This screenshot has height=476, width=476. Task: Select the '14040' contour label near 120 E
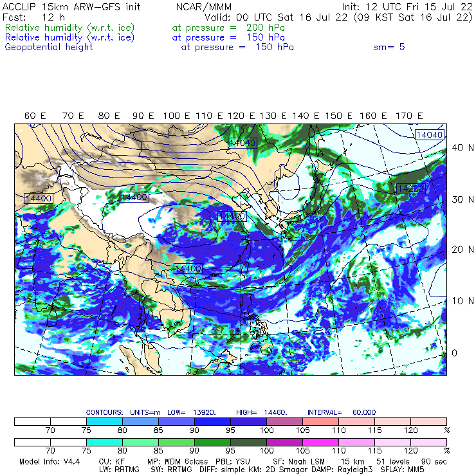(x=243, y=143)
